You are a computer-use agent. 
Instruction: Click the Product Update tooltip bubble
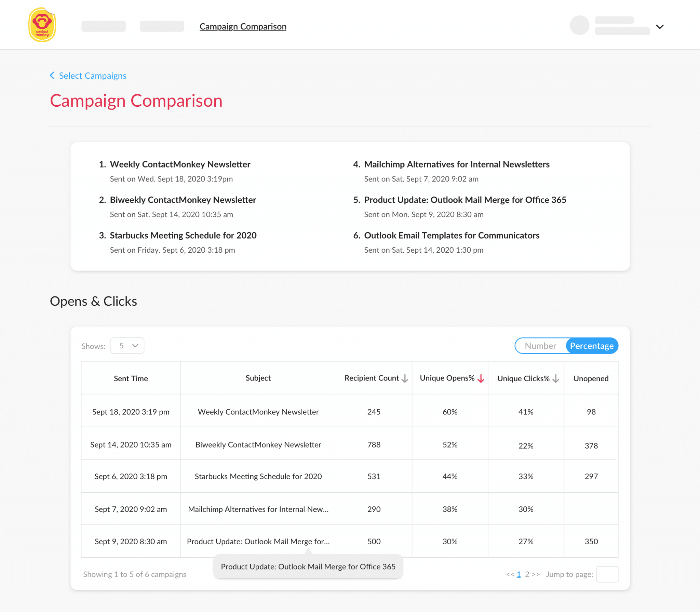coord(308,567)
